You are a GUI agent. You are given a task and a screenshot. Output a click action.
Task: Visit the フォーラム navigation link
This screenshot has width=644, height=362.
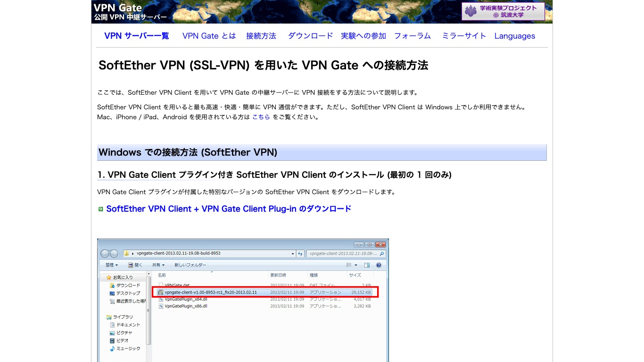point(412,36)
